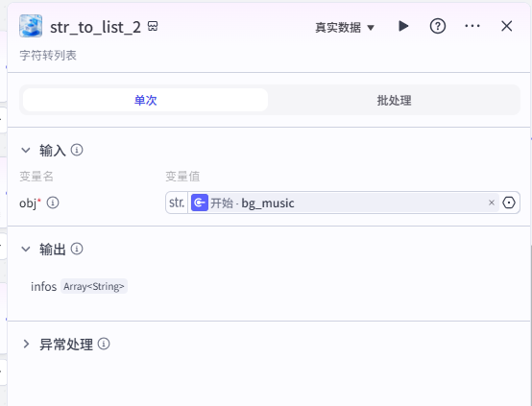The width and height of the screenshot is (532, 406).
Task: Click the info icon next to 输入
Action: tap(77, 150)
